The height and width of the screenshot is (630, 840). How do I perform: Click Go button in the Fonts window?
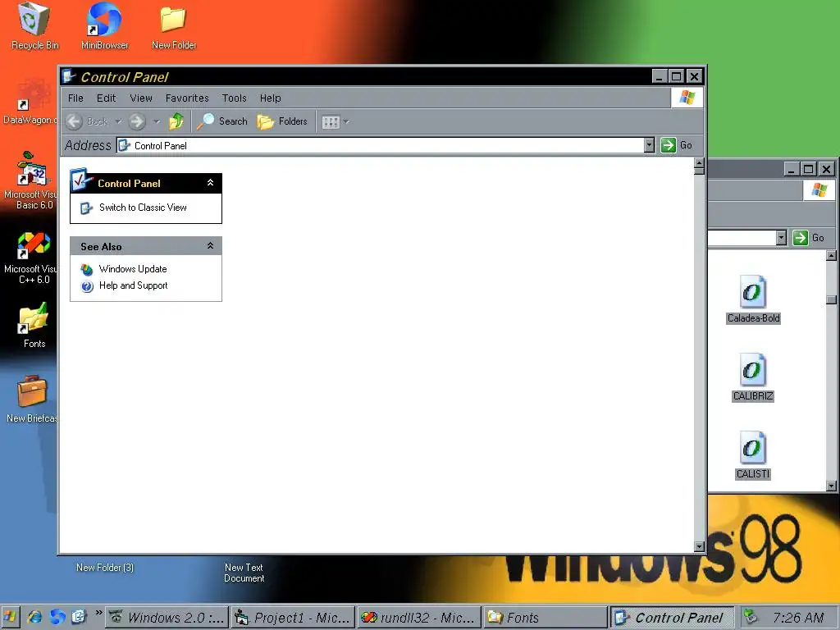click(808, 237)
